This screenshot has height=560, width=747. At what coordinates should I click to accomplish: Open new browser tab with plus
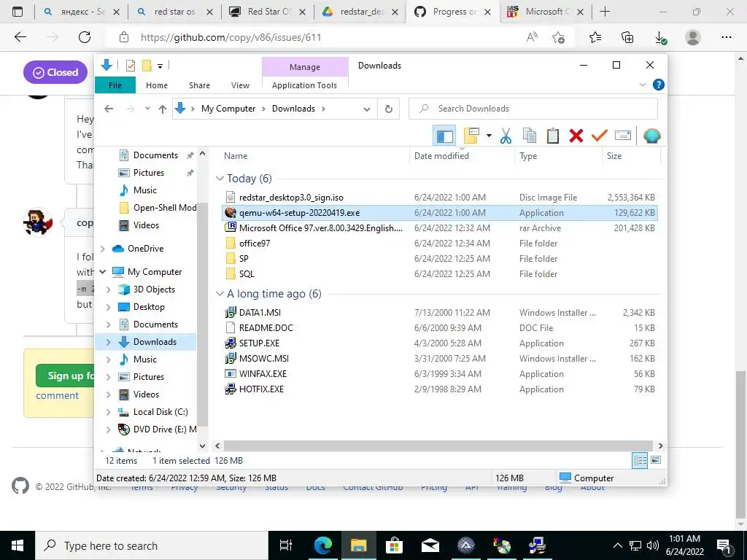605,12
